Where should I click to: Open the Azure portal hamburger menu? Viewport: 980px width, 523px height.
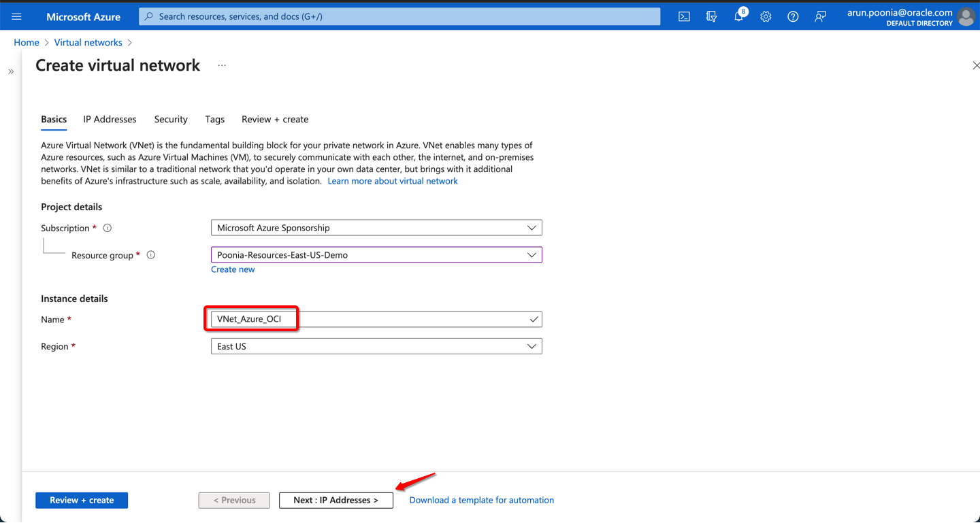pyautogui.click(x=16, y=16)
